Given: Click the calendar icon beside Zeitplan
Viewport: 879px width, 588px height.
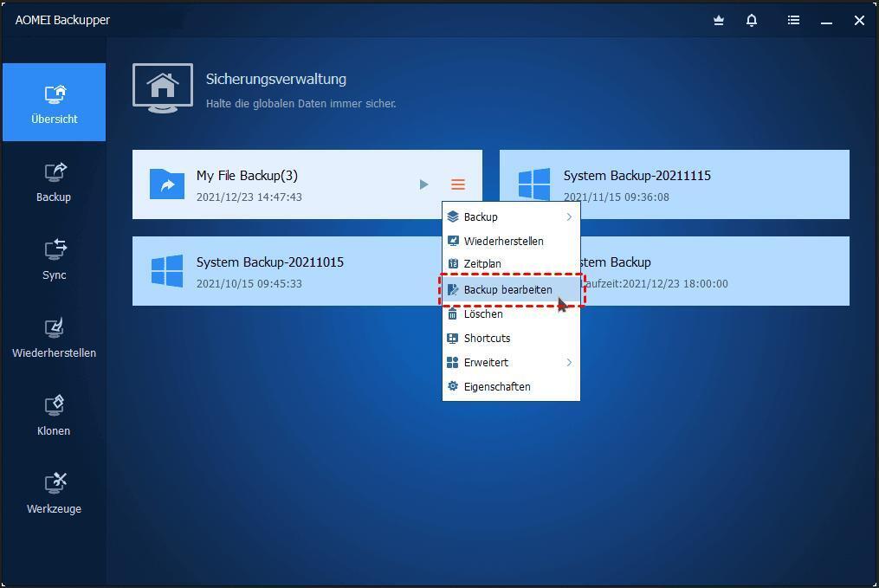Looking at the screenshot, I should (x=452, y=263).
